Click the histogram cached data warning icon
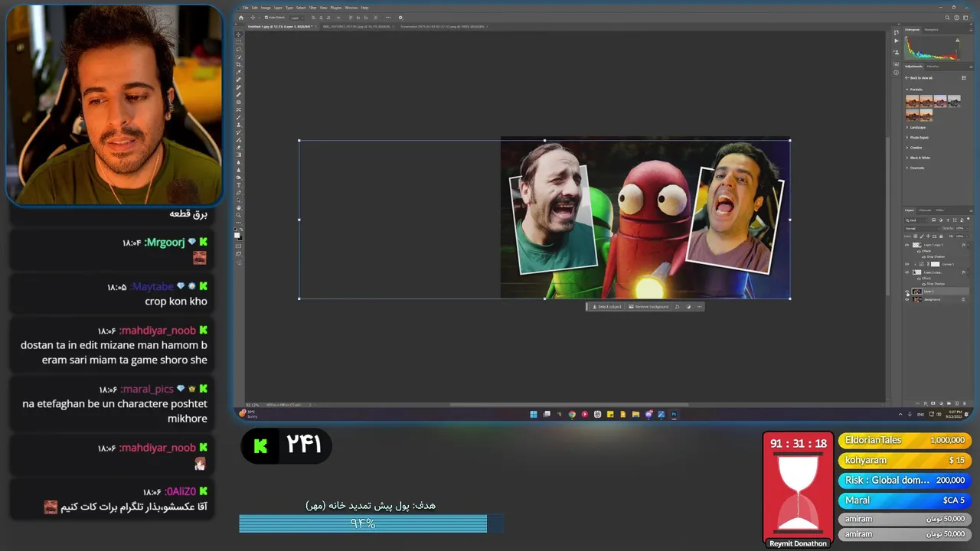 [958, 40]
